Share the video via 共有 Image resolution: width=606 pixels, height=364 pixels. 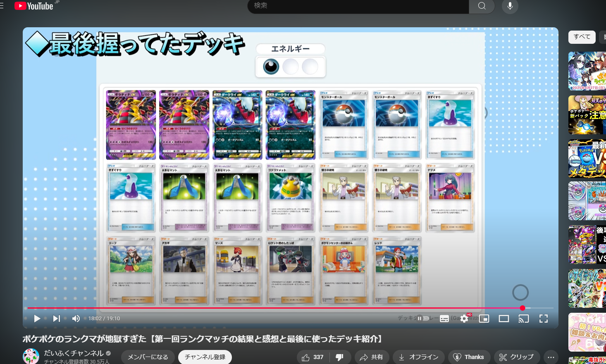(x=371, y=357)
